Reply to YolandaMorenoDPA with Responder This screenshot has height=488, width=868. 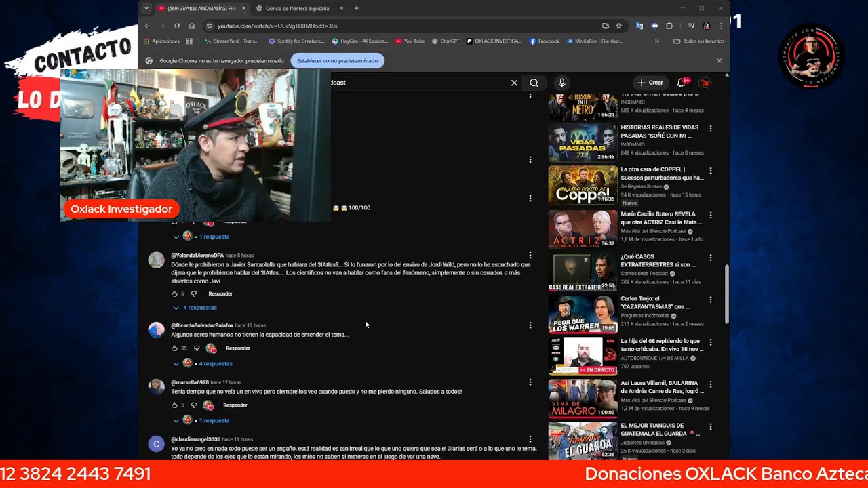(x=220, y=293)
